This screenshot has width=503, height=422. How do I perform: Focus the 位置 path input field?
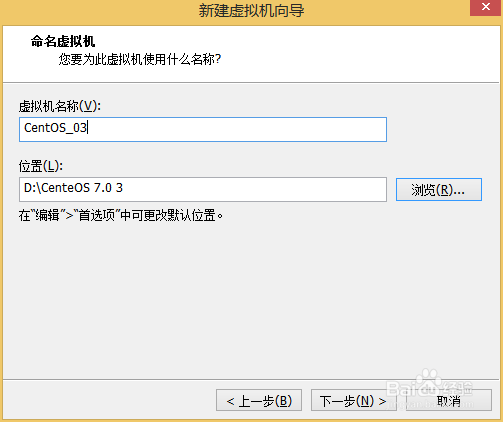pos(203,189)
